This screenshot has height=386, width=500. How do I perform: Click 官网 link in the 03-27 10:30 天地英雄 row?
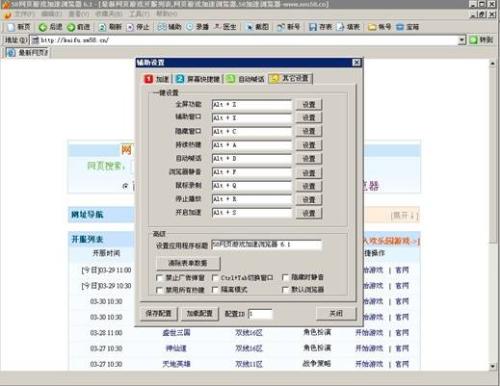(402, 364)
